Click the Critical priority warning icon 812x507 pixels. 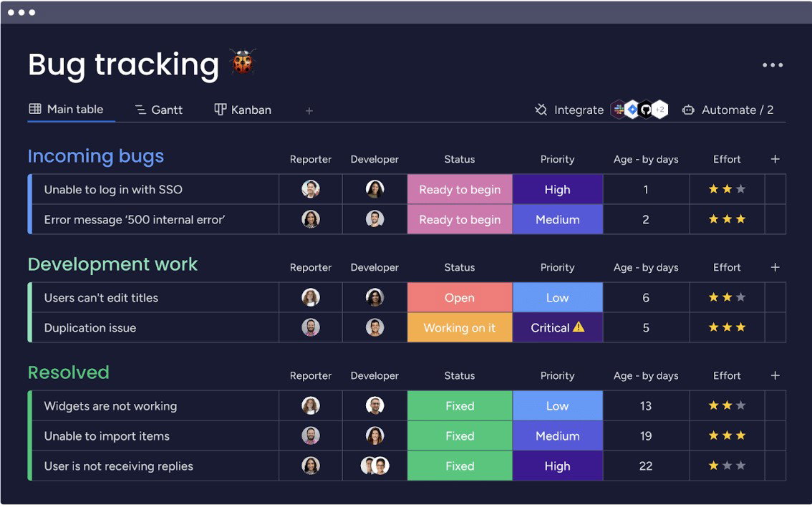[577, 327]
